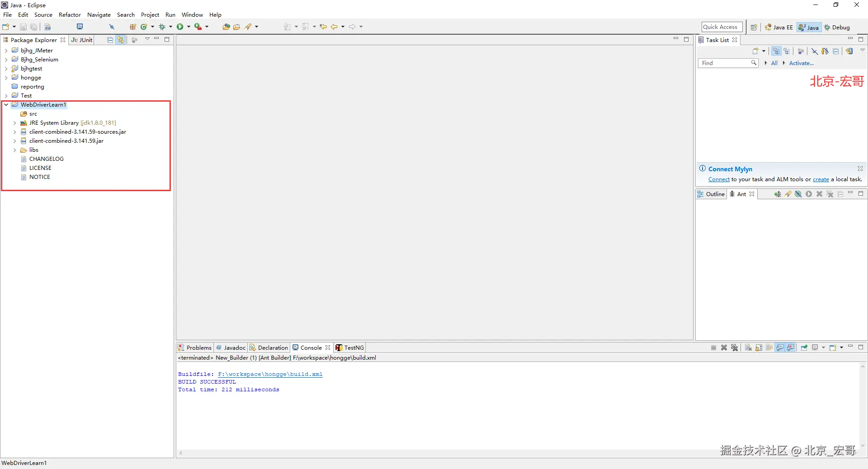The width and height of the screenshot is (868, 469).
Task: Switch to the Outline tab
Action: click(711, 194)
